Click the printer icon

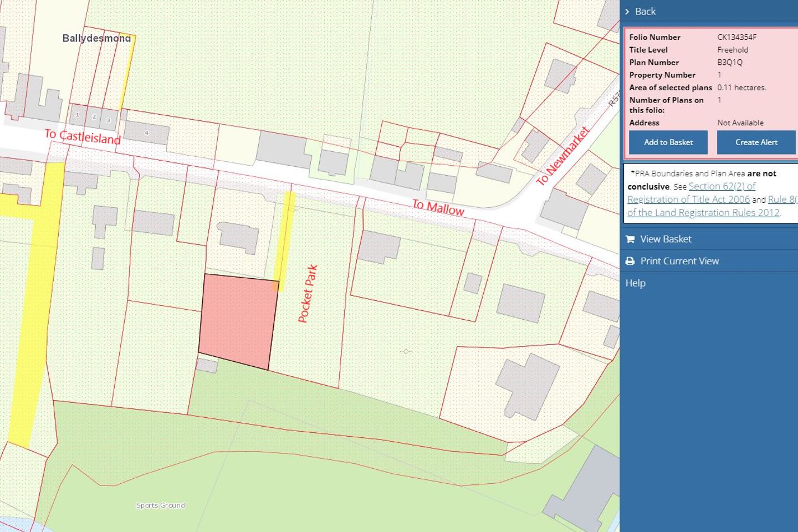630,261
